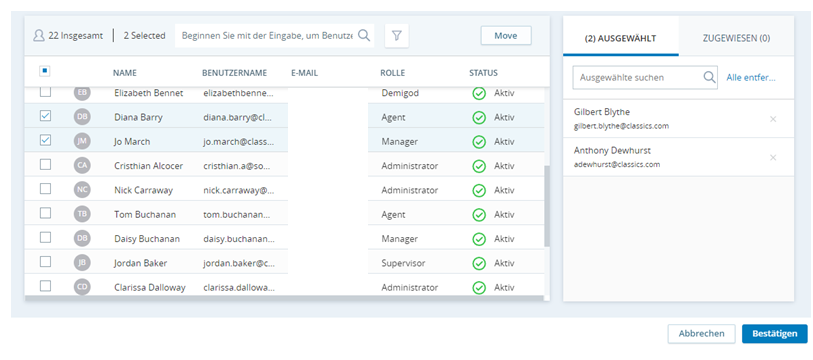Uncheck Jo March's checkbox
Viewport: 813px width, 360px height.
click(x=46, y=140)
